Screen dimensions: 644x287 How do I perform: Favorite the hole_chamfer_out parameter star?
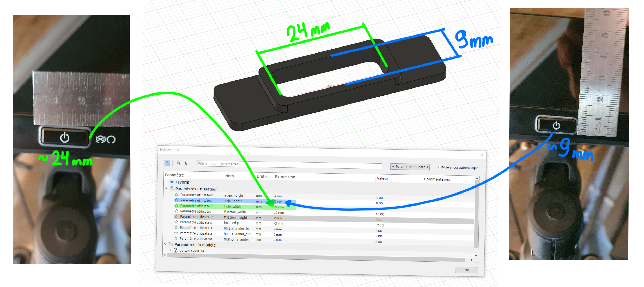(x=176, y=233)
